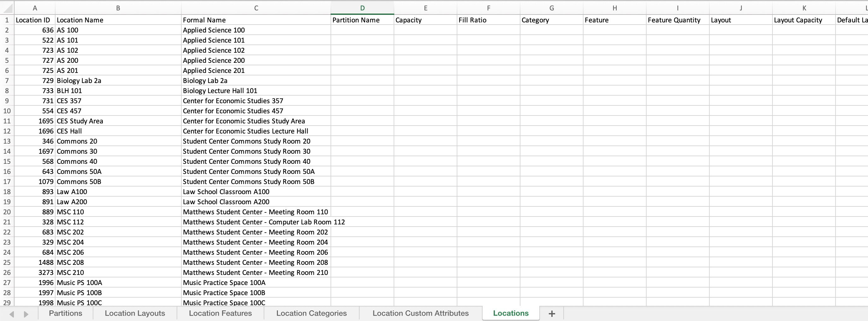Click the Category header cell
Image resolution: width=868 pixels, height=321 pixels.
(552, 20)
